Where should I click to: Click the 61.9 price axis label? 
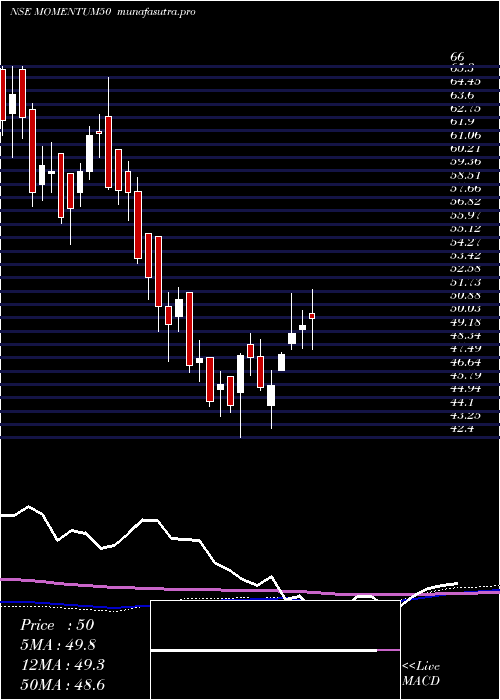coord(461,122)
